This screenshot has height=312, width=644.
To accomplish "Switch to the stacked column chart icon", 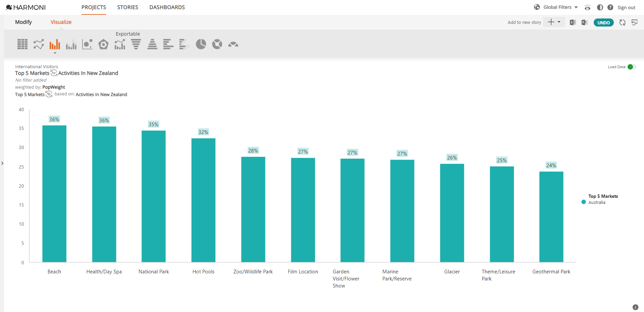I will click(71, 44).
